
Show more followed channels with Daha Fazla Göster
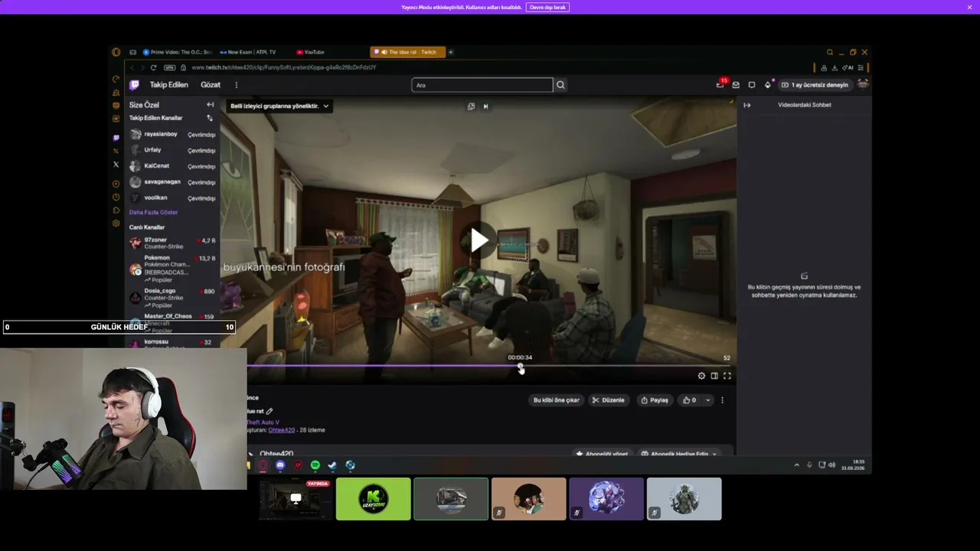coord(153,212)
